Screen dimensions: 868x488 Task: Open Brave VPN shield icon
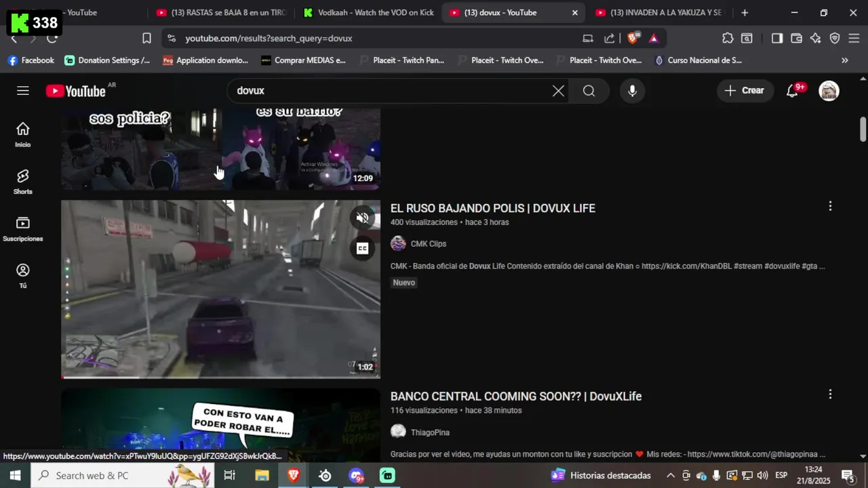click(x=835, y=39)
